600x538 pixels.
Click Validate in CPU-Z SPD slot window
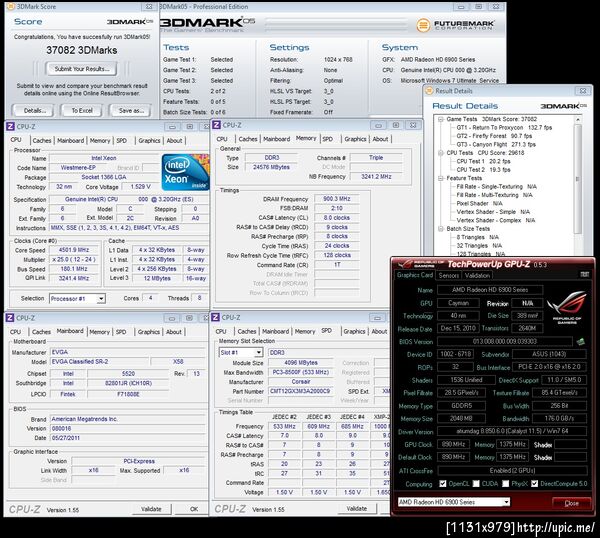click(x=357, y=508)
